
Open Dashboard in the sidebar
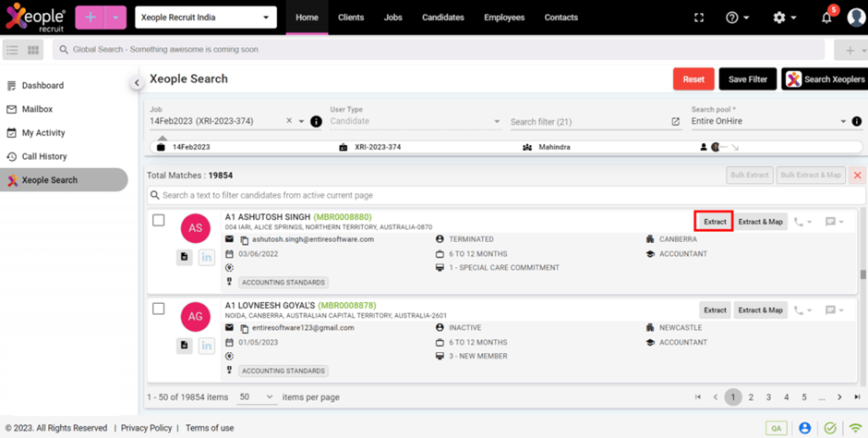coord(42,85)
